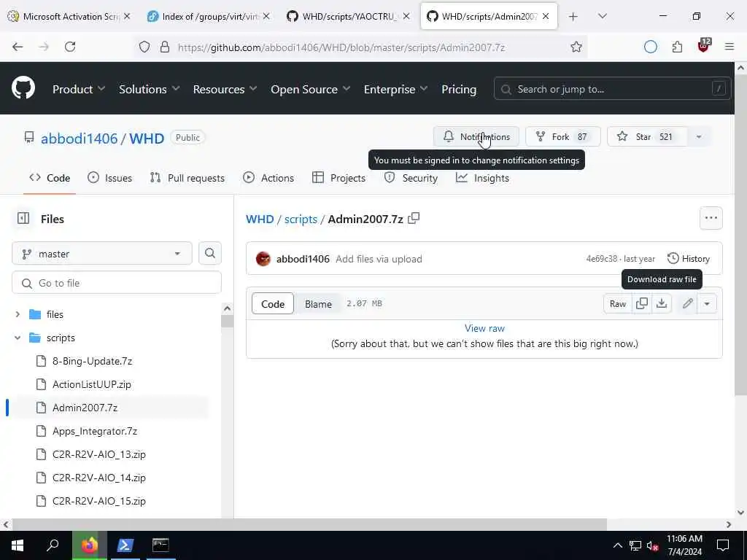Expand the Resources menu
This screenshot has height=560, width=747.
[225, 89]
